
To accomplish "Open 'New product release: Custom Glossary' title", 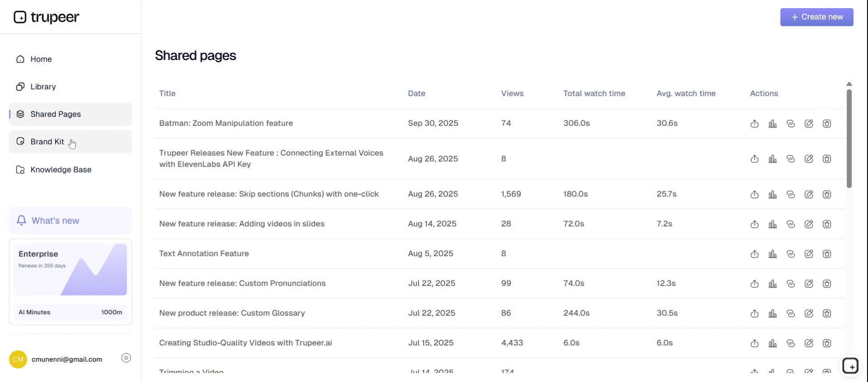I will [232, 313].
